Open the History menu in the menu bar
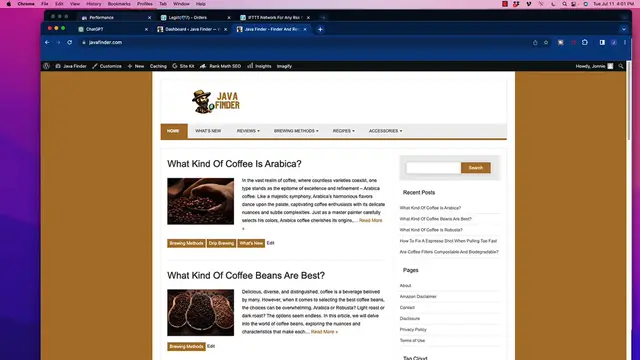Image resolution: width=640 pixels, height=360 pixels. (x=93, y=4)
